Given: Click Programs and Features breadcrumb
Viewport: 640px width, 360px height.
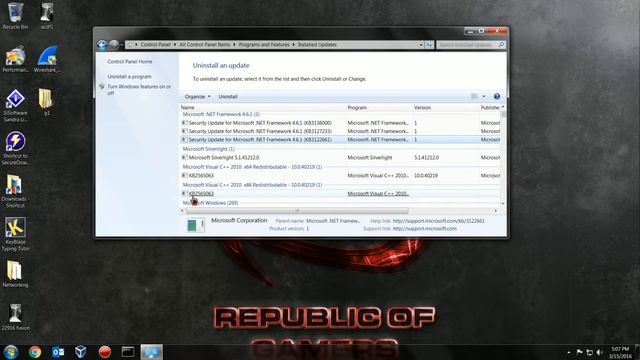Looking at the screenshot, I should coord(264,44).
